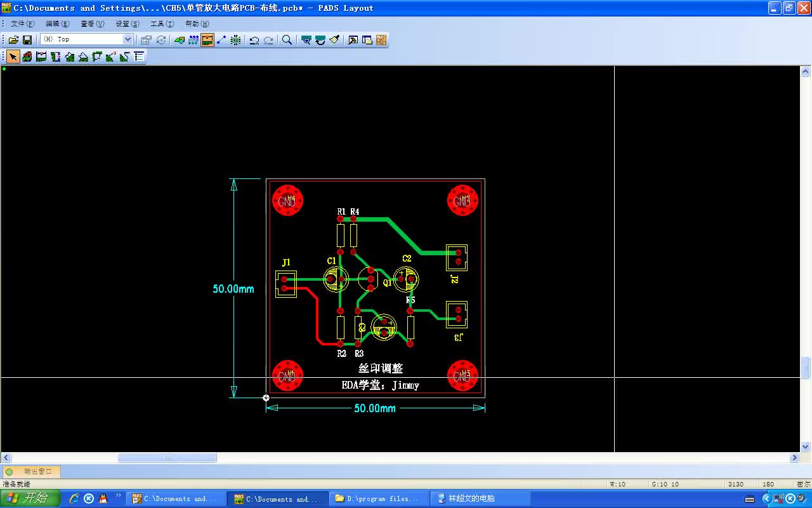This screenshot has height=508, width=812.
Task: Pick the Auto dimension tool
Action: click(x=27, y=57)
